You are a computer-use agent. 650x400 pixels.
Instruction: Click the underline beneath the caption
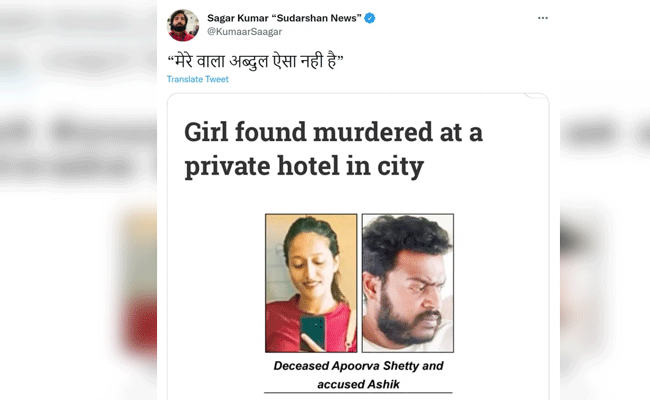[x=358, y=393]
